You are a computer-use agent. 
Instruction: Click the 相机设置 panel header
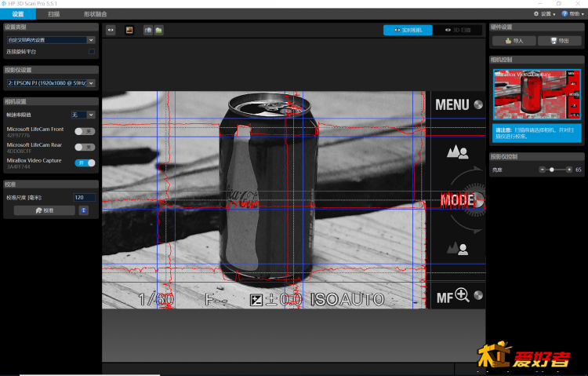pyautogui.click(x=51, y=101)
